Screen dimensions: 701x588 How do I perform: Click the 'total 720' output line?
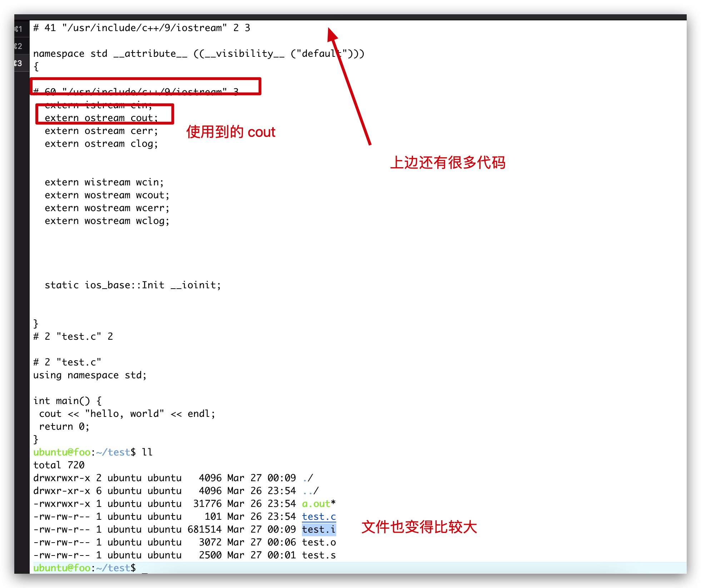[x=59, y=465]
